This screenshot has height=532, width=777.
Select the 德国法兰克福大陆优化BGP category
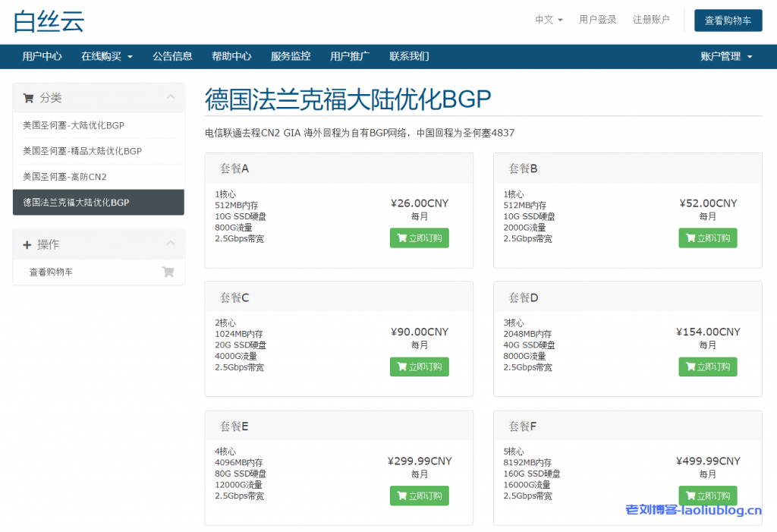point(99,202)
